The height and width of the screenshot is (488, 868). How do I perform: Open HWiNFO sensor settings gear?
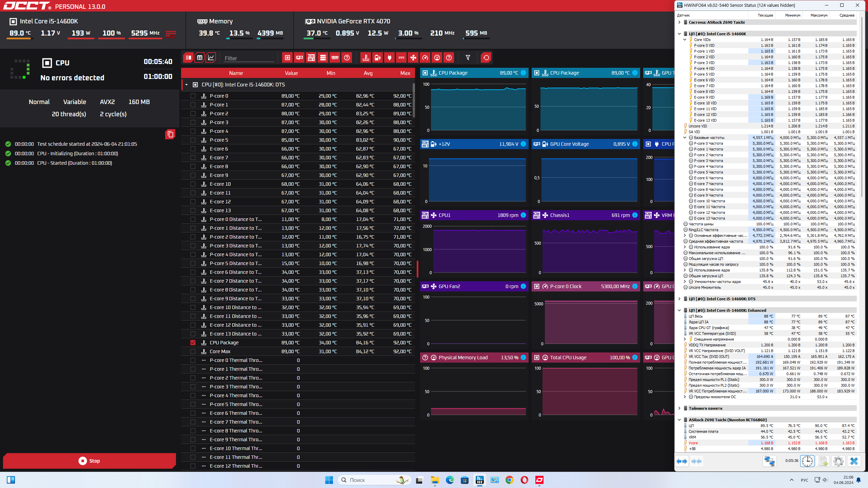tap(838, 461)
